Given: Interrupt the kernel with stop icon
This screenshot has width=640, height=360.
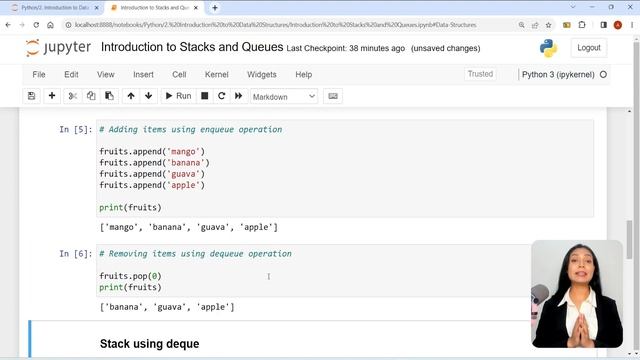Looking at the screenshot, I should click(x=205, y=96).
